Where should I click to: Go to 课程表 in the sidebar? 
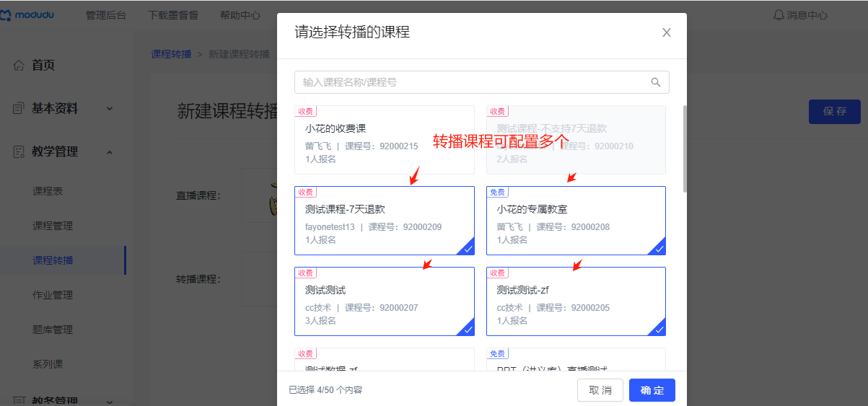coord(48,191)
